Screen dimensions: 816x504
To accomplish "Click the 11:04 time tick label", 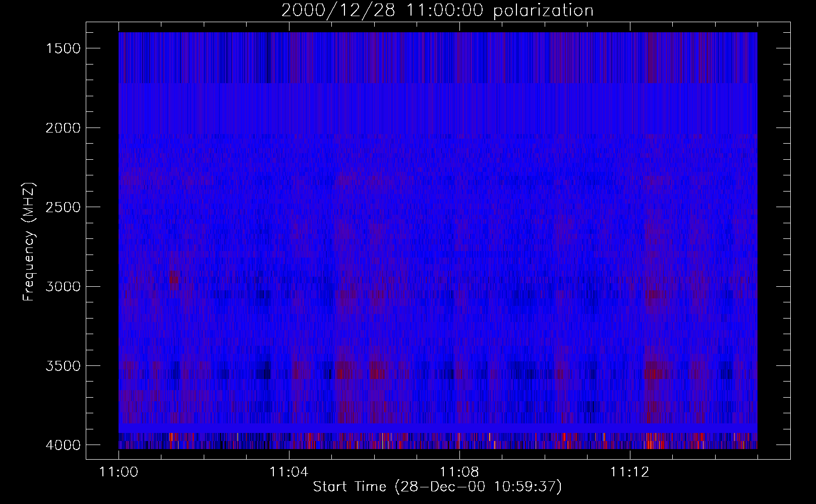I will tap(288, 472).
